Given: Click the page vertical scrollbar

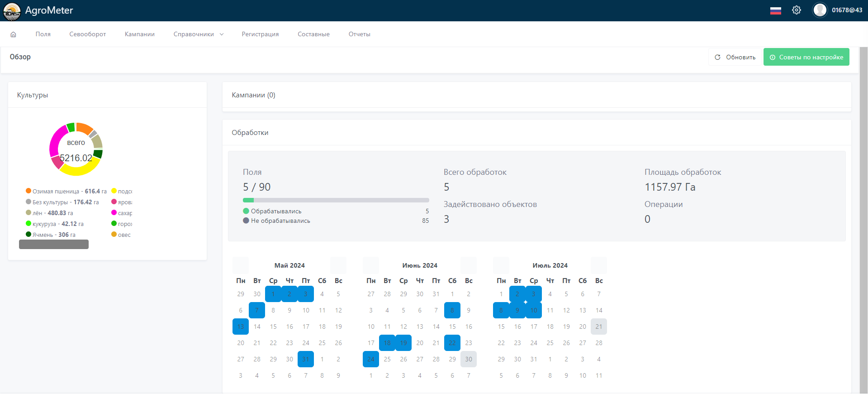Looking at the screenshot, I should [x=863, y=217].
